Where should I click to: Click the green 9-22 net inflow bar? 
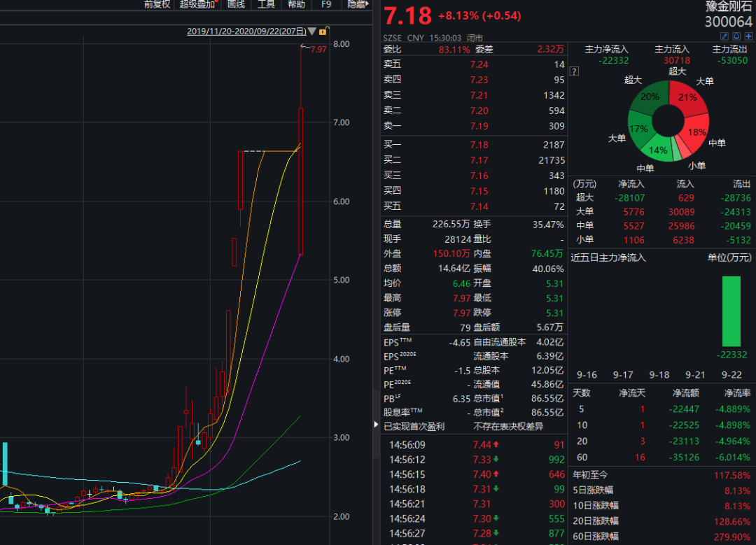pos(732,311)
